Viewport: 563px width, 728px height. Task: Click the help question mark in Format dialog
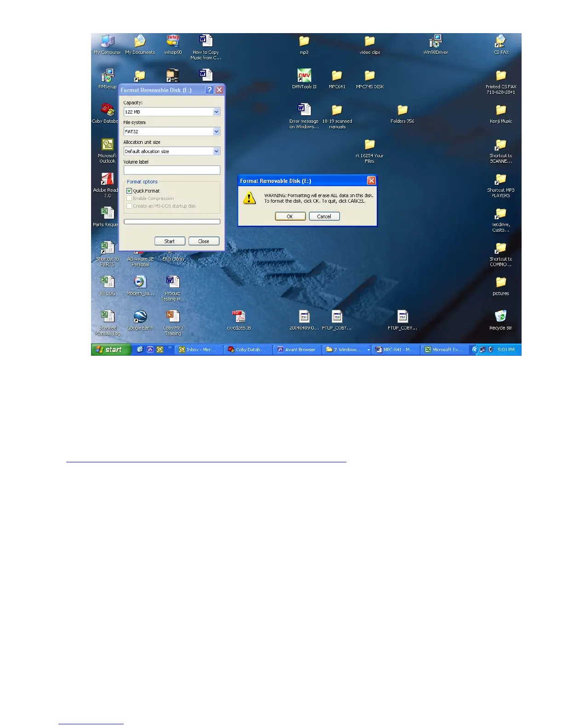click(x=209, y=90)
